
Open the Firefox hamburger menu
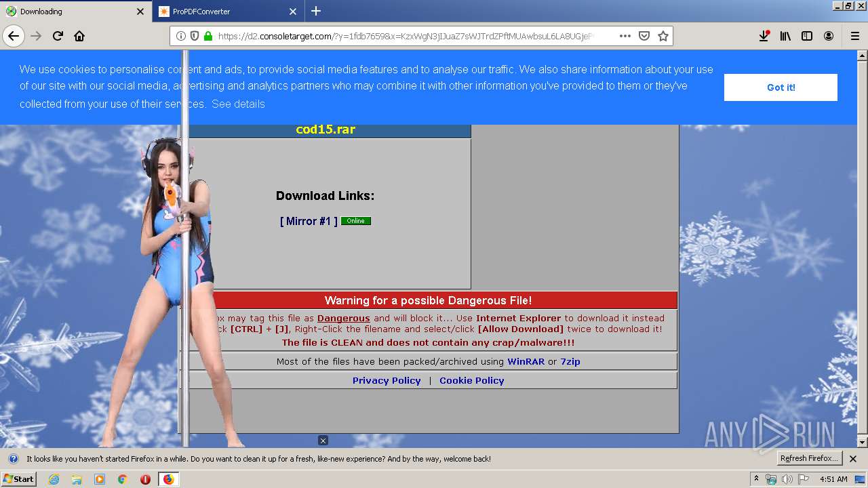(854, 36)
